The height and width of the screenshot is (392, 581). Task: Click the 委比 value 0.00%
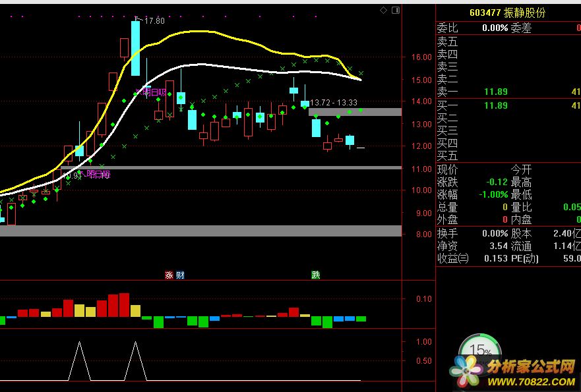click(x=495, y=28)
